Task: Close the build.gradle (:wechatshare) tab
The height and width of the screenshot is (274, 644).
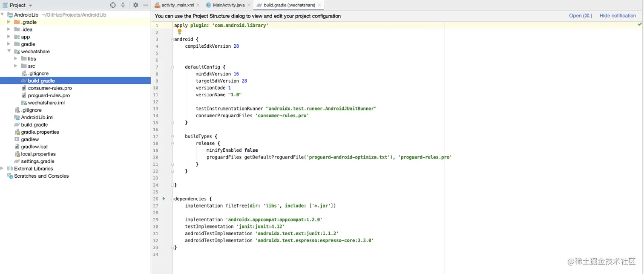Action: coord(320,5)
